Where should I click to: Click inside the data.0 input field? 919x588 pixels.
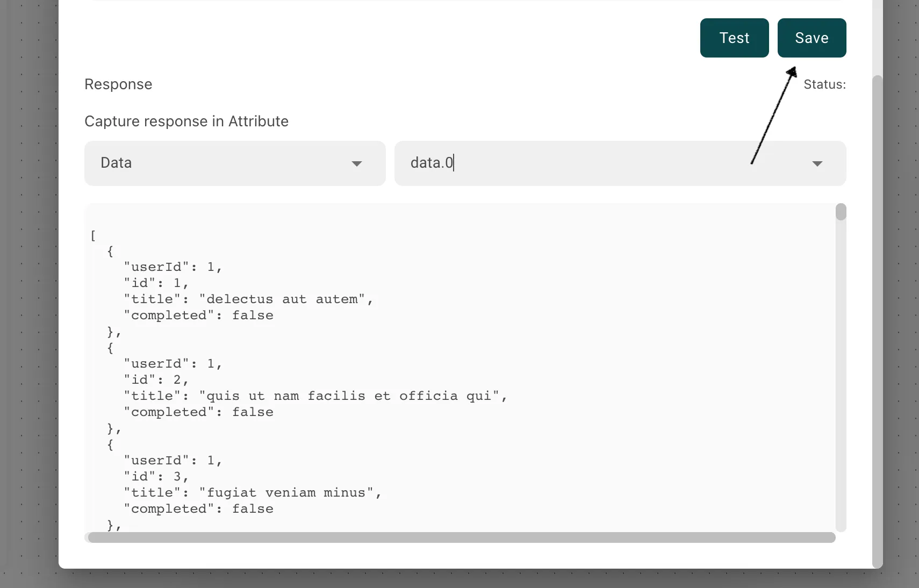[537, 163]
